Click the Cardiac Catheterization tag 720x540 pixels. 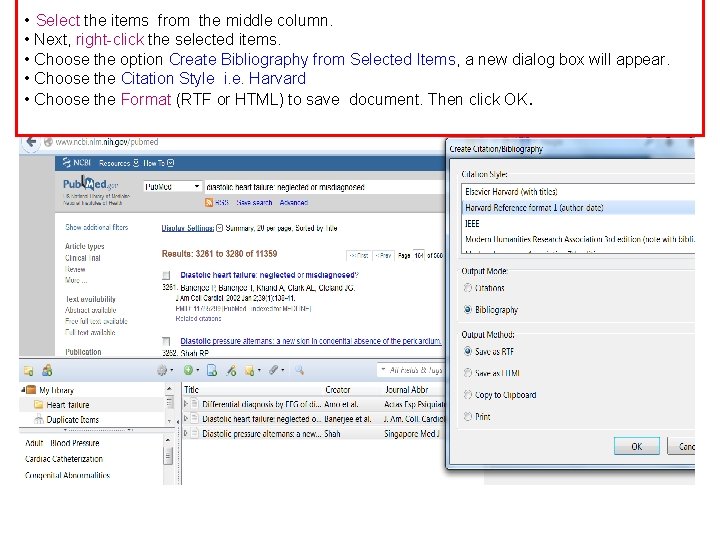(x=64, y=459)
